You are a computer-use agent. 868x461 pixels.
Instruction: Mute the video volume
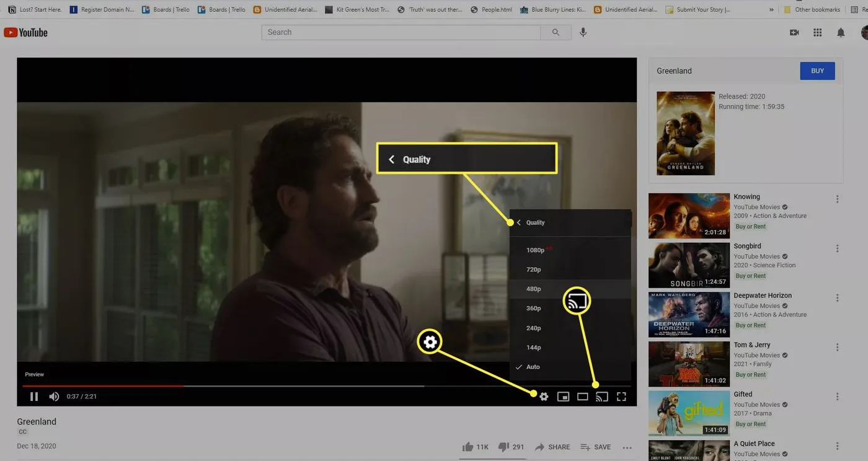pos(54,396)
